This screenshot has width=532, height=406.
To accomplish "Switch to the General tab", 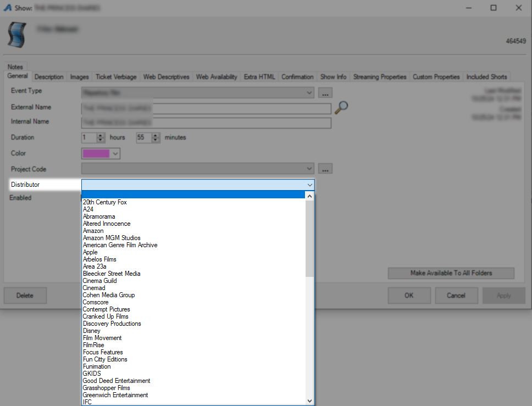I will (18, 76).
